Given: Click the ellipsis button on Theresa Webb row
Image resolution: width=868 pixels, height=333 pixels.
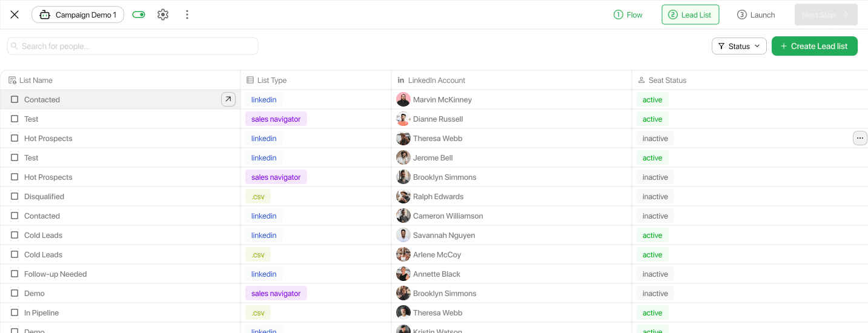Looking at the screenshot, I should [860, 138].
